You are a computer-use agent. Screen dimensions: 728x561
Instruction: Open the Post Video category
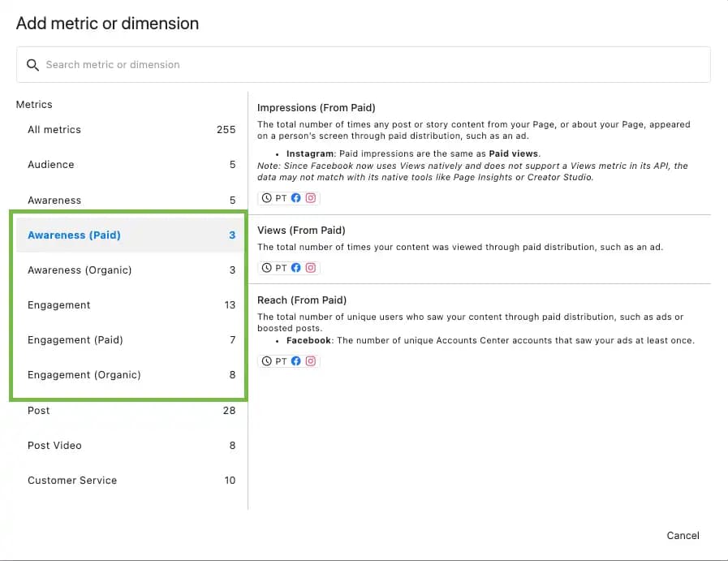(54, 445)
